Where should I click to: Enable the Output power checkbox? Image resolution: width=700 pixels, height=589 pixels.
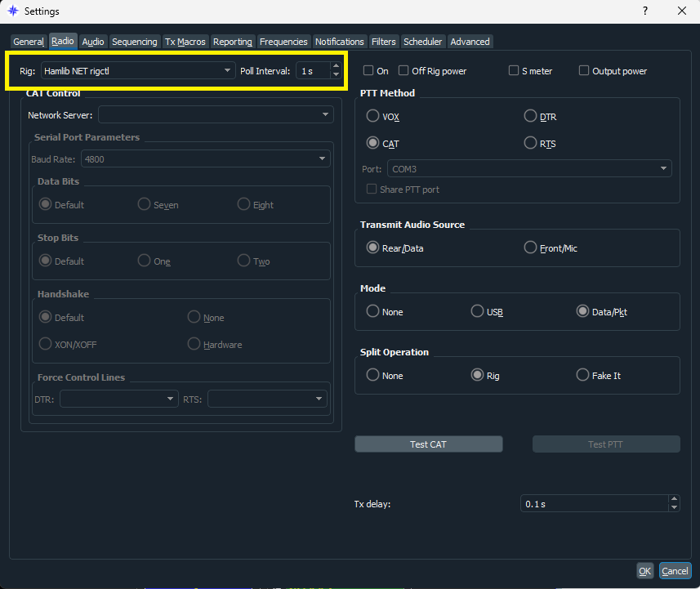pyautogui.click(x=584, y=71)
